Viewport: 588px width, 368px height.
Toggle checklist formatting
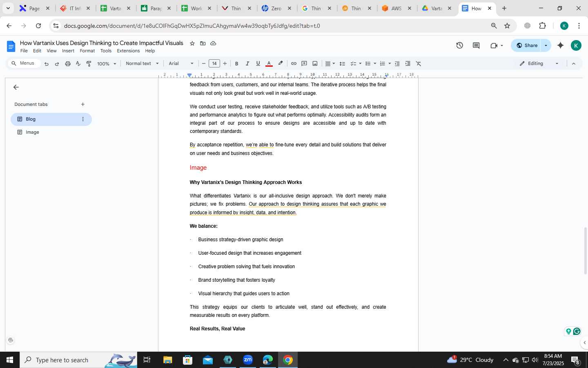(354, 64)
